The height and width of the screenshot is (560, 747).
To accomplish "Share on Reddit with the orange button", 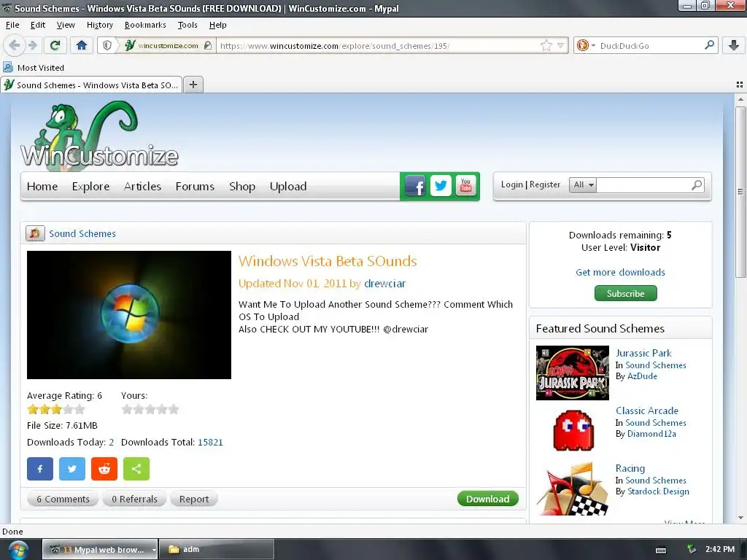I will pos(104,469).
